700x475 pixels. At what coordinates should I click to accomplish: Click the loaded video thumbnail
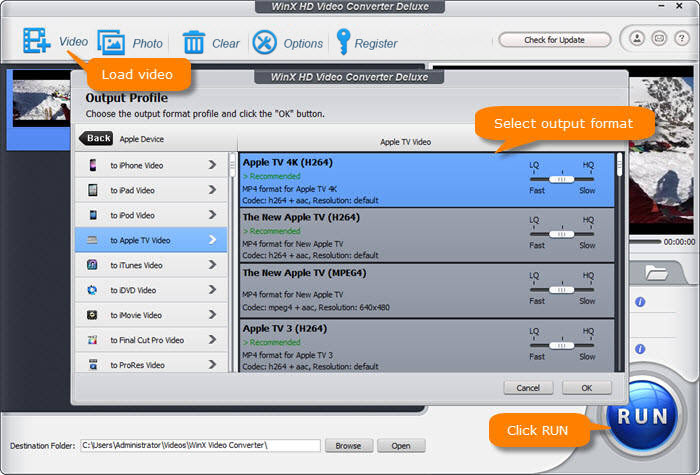pyautogui.click(x=41, y=98)
